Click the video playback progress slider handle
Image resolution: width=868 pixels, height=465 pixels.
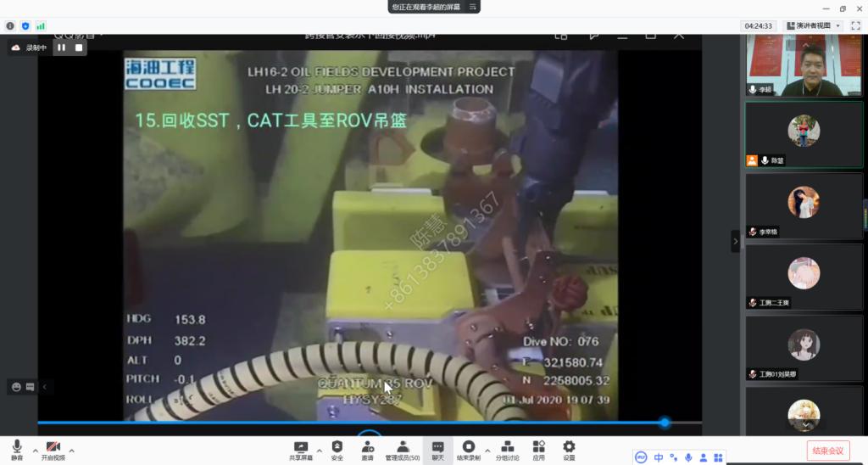(665, 422)
